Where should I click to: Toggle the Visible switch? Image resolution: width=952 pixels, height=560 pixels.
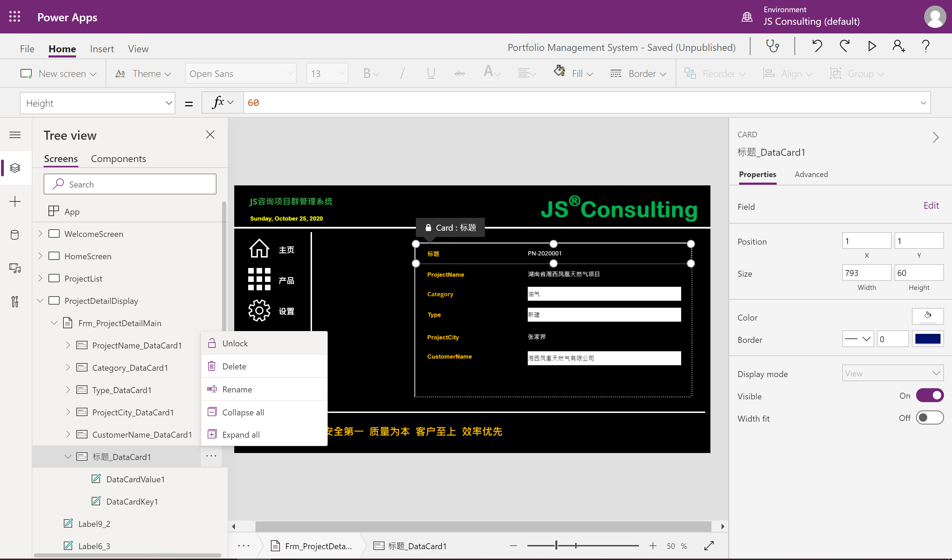[x=930, y=396]
